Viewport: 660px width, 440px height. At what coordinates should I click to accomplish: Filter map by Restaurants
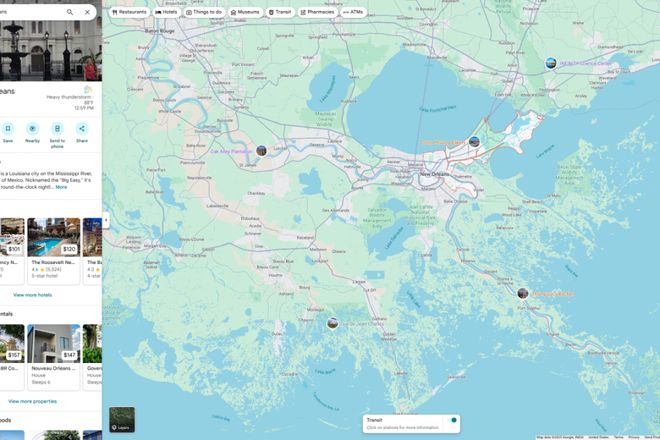[129, 12]
